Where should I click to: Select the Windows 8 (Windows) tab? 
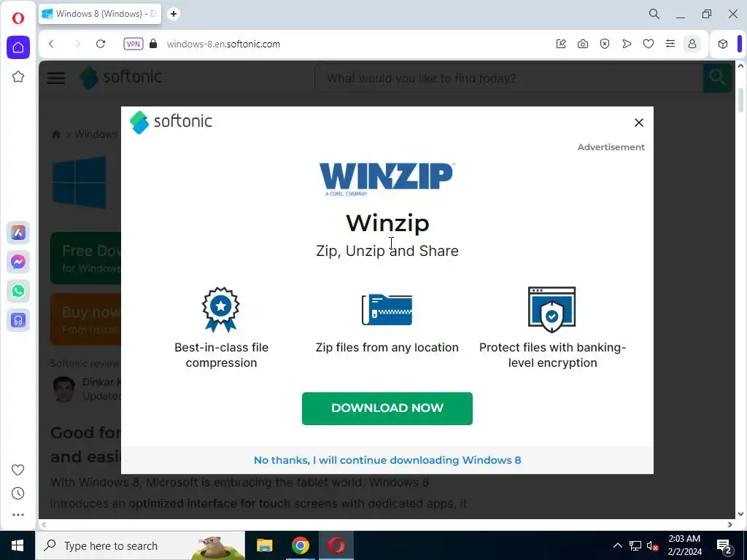click(100, 14)
